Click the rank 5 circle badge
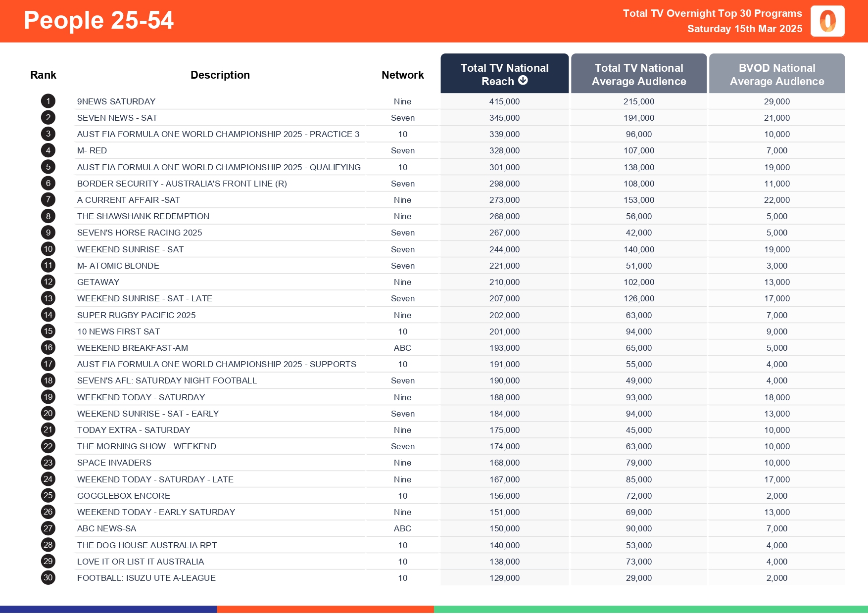Image resolution: width=868 pixels, height=614 pixels. [x=48, y=167]
